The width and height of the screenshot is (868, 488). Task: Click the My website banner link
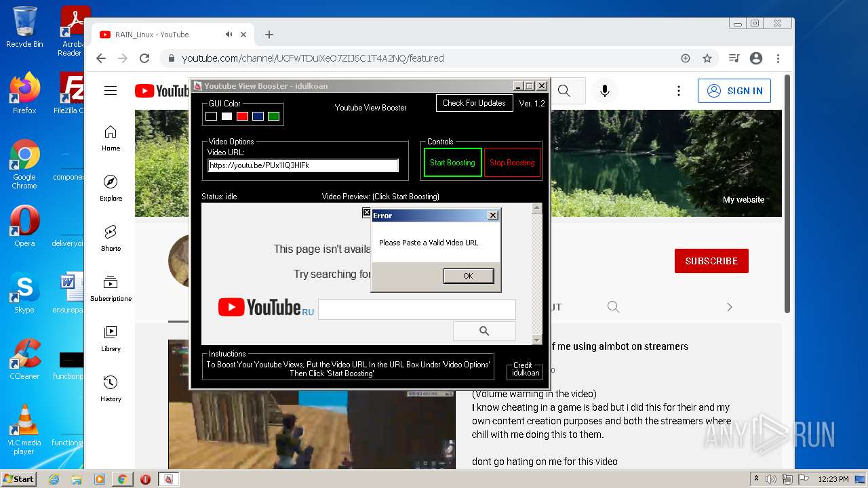[743, 200]
